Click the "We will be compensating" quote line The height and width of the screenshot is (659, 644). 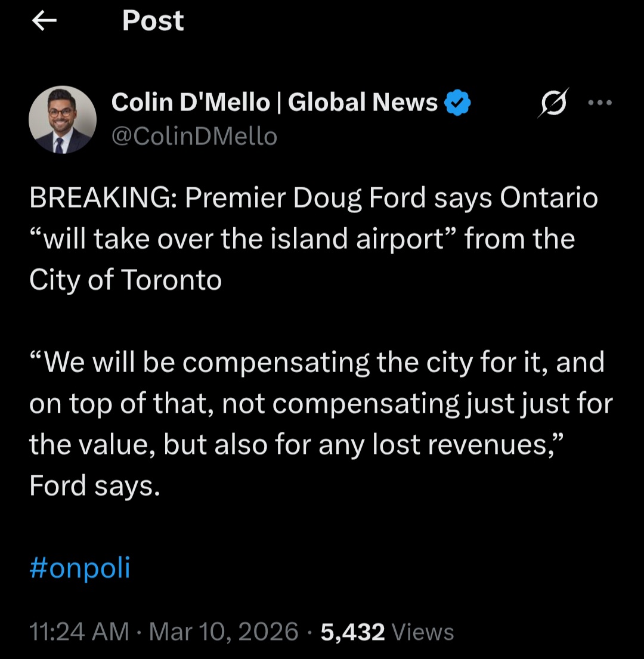click(x=197, y=363)
